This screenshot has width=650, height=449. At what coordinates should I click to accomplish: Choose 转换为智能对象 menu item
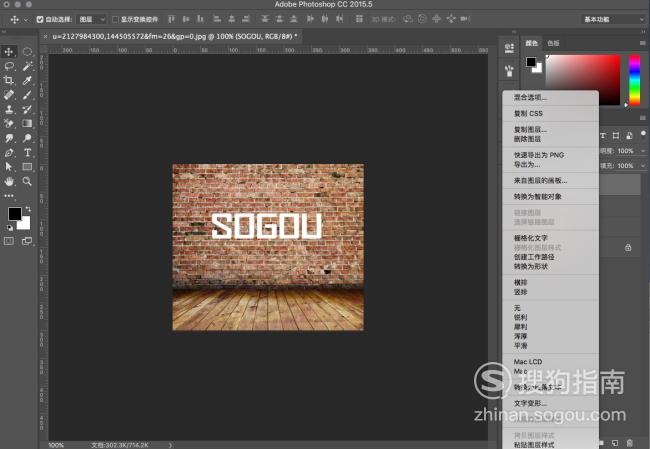coord(551,197)
